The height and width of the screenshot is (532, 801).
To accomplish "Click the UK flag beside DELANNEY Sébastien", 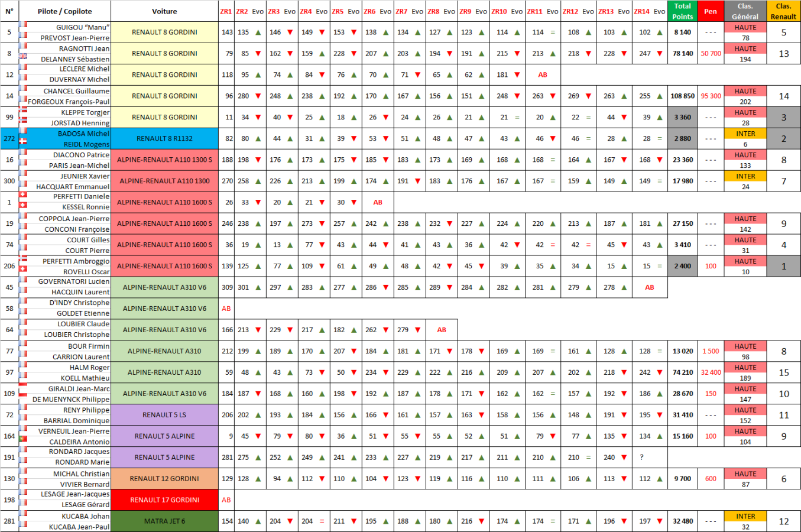I will point(24,57).
